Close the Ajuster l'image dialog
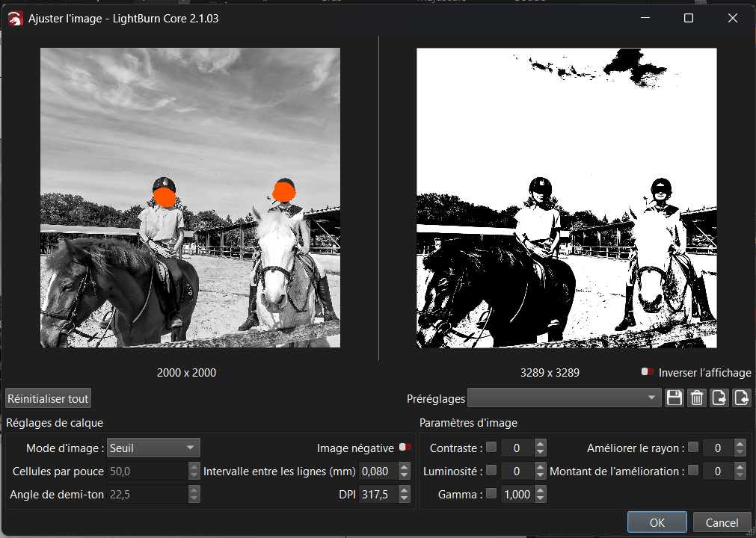This screenshot has width=756, height=538. [733, 18]
